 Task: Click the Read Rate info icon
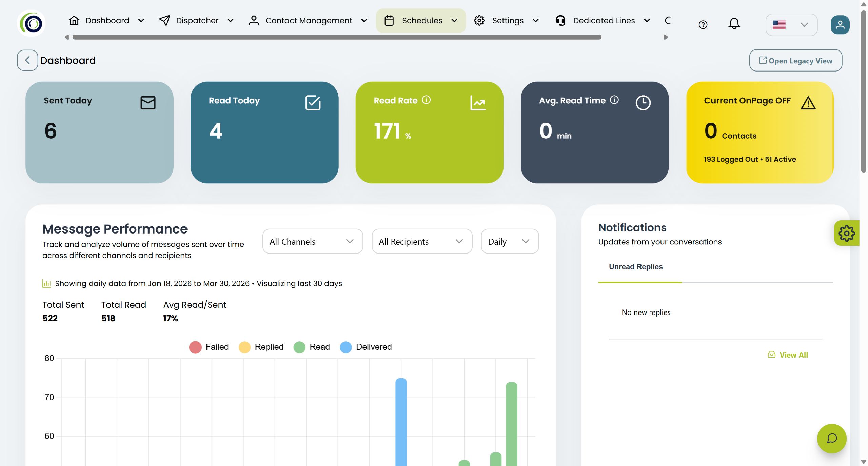[426, 100]
